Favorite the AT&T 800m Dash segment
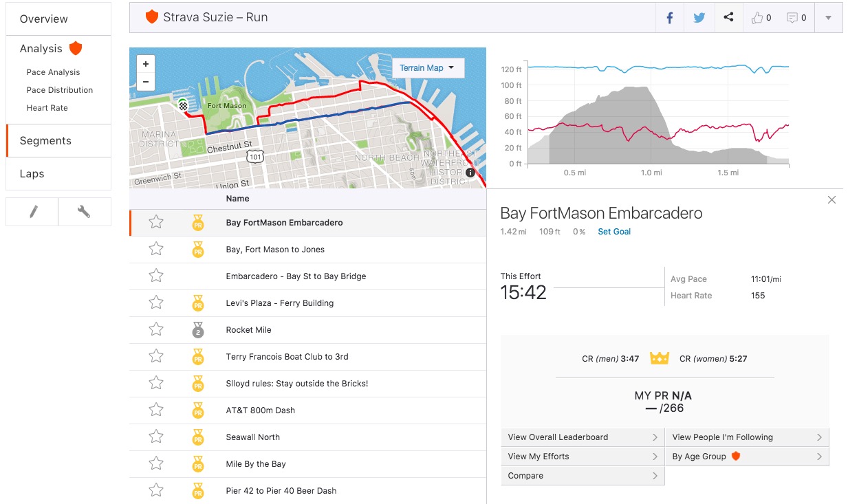This screenshot has width=848, height=504. [x=156, y=410]
